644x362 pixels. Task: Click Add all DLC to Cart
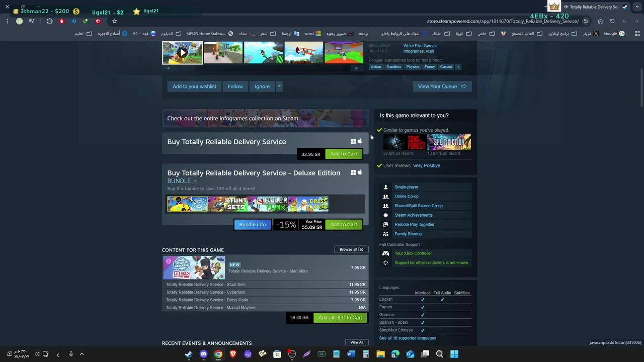[x=340, y=318]
